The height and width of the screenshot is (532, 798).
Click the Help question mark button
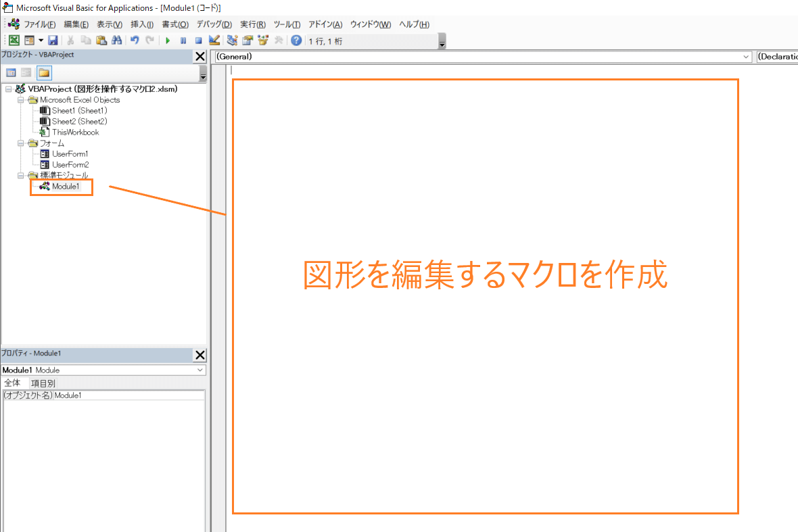pyautogui.click(x=296, y=40)
